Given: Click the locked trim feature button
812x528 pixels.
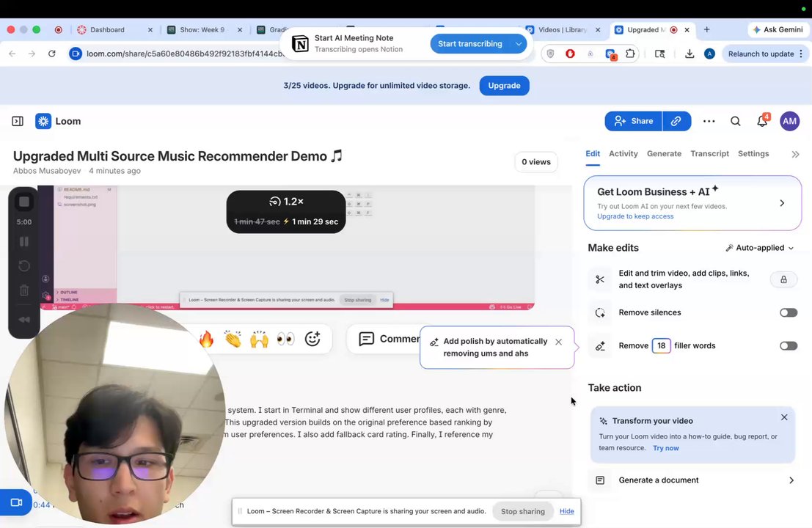Looking at the screenshot, I should pyautogui.click(x=783, y=279).
